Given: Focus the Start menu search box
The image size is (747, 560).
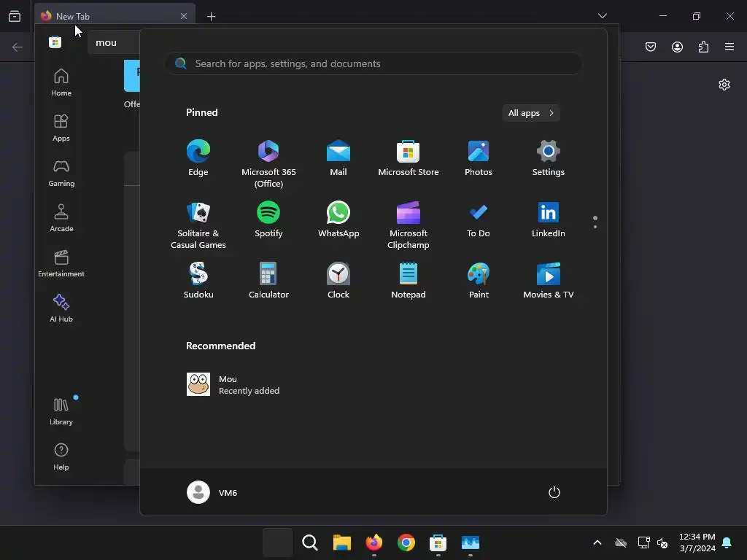Looking at the screenshot, I should 373,63.
